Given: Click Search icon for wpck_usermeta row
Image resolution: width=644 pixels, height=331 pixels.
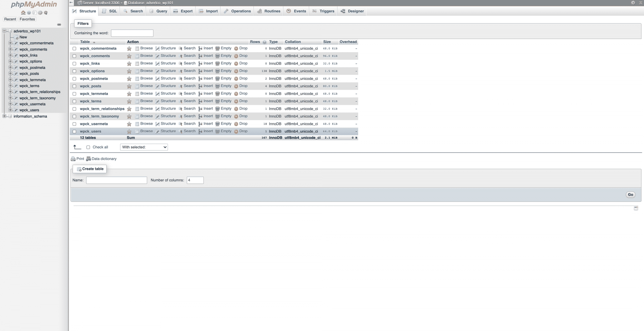Looking at the screenshot, I should coord(180,124).
